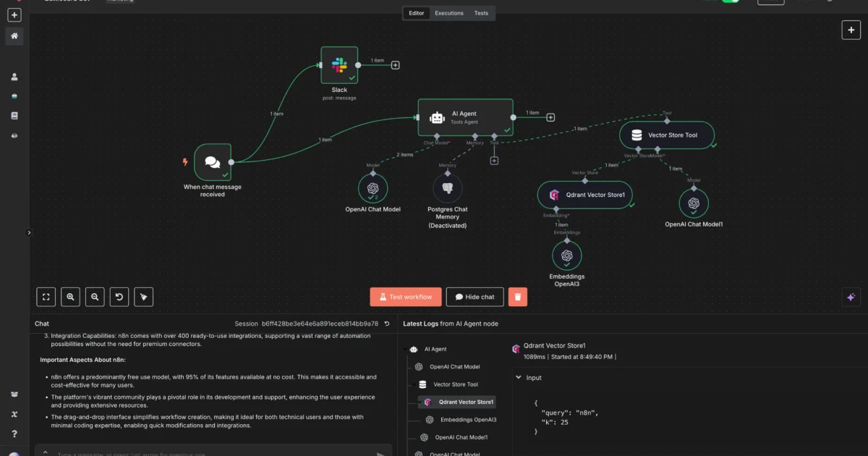Open the Qdrant Vector Store1 canvas node

585,195
